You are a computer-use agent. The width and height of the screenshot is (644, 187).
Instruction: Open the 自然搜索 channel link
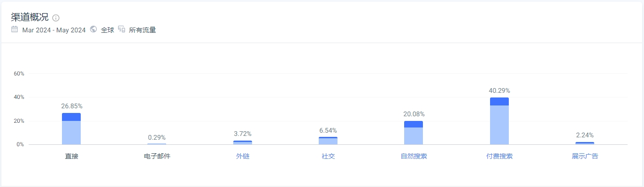pos(414,156)
